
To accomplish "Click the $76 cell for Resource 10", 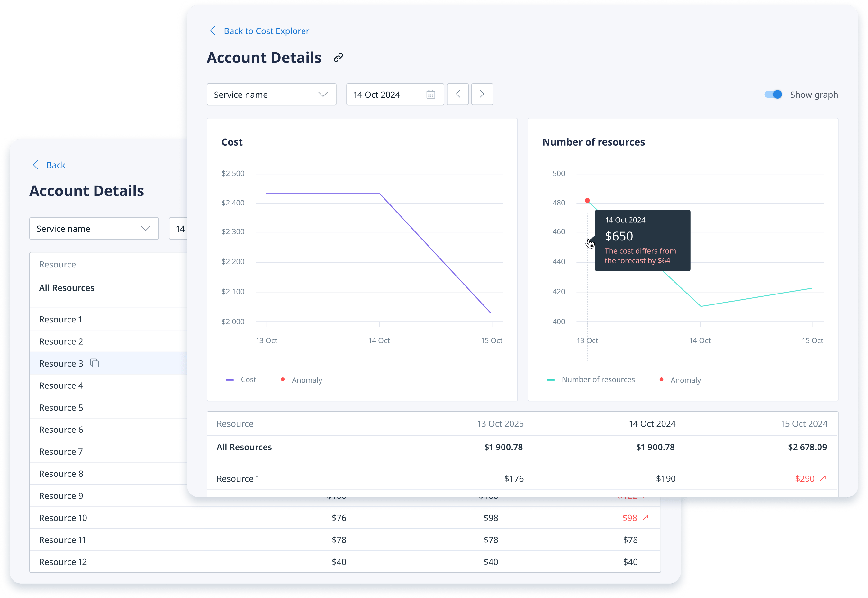I will pos(339,517).
